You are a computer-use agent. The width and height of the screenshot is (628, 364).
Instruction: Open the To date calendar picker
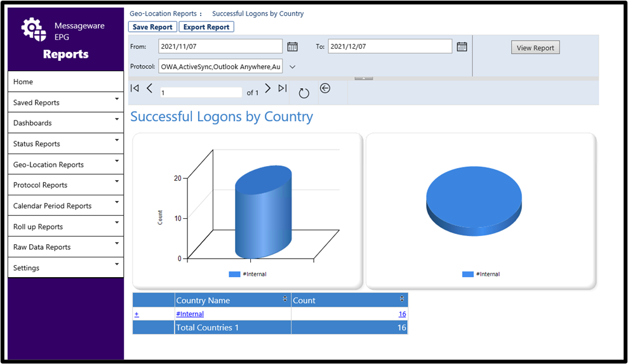click(x=462, y=46)
